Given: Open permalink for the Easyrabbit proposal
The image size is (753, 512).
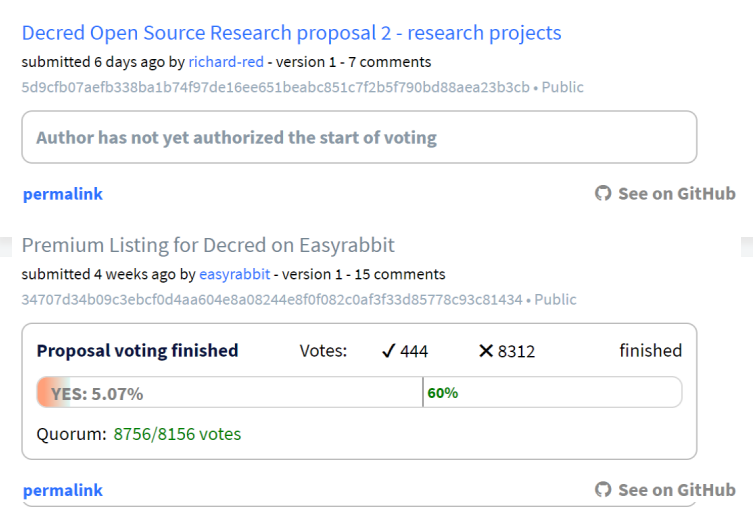Looking at the screenshot, I should click(x=63, y=490).
